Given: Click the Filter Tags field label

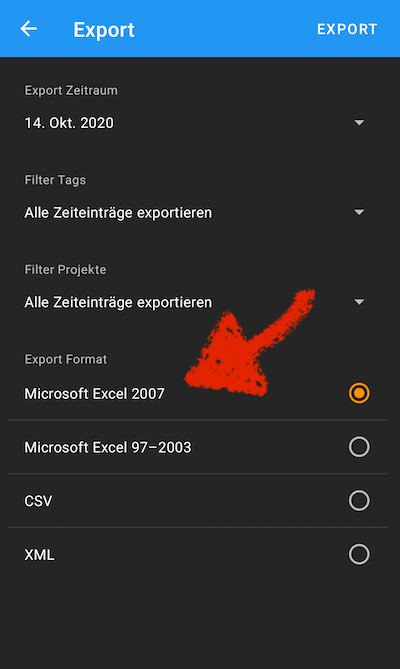Looking at the screenshot, I should (55, 180).
